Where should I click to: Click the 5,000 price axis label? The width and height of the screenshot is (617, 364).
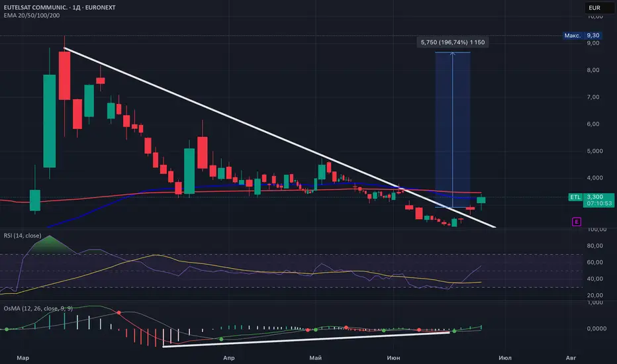click(x=594, y=151)
